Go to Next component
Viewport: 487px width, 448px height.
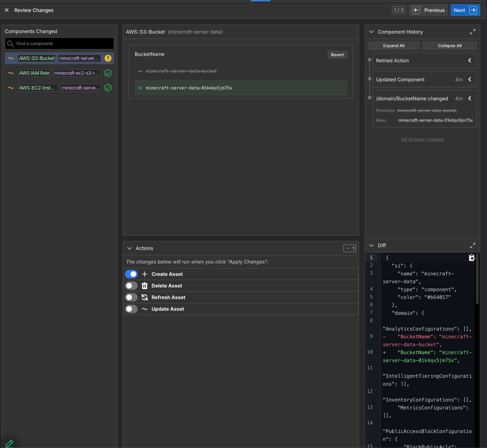[465, 10]
